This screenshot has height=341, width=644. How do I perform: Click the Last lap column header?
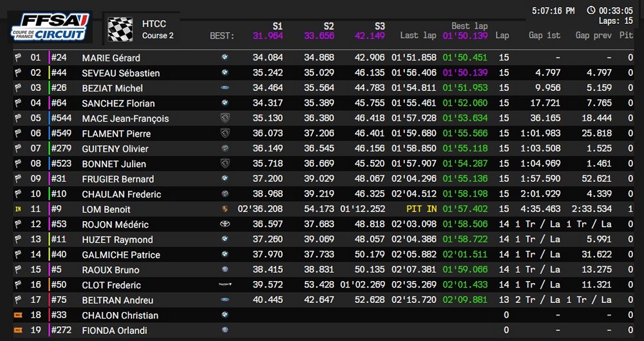pyautogui.click(x=418, y=35)
